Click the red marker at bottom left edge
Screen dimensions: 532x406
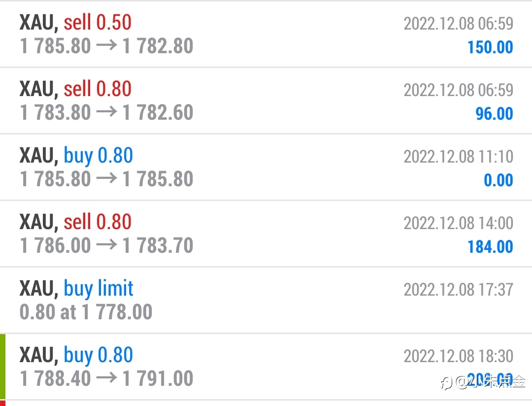3,403
